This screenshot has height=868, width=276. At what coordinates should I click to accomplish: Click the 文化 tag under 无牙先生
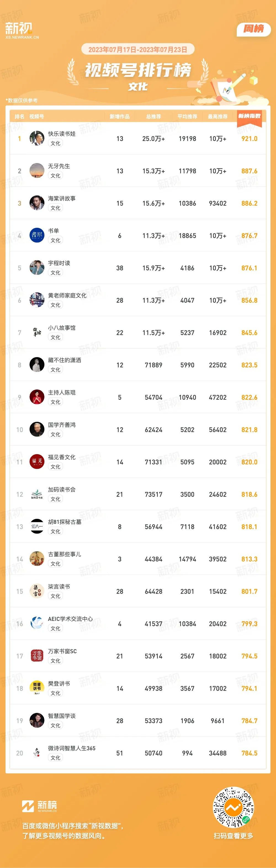click(x=55, y=176)
